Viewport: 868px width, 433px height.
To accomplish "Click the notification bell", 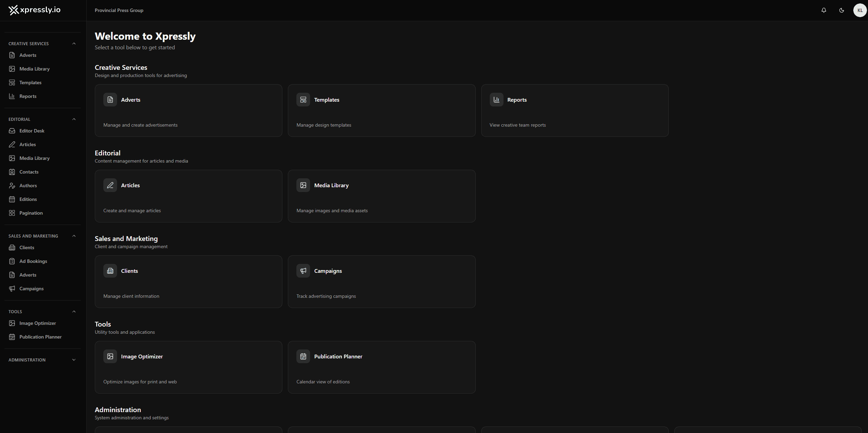I will [824, 10].
